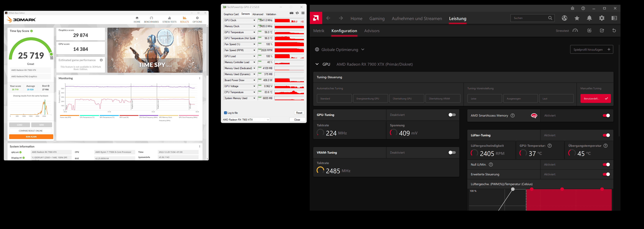
Task: Enable the VRAM-Tuning toggle
Action: pyautogui.click(x=452, y=153)
